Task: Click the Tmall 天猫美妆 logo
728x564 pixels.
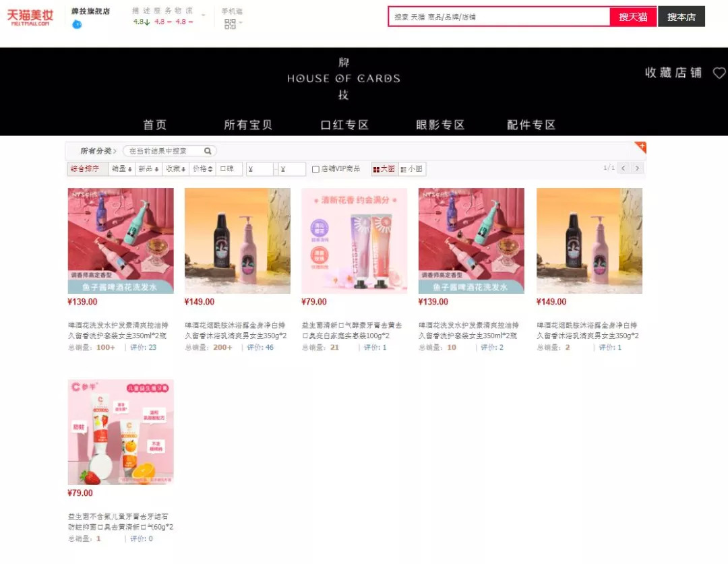Action: pos(30,17)
